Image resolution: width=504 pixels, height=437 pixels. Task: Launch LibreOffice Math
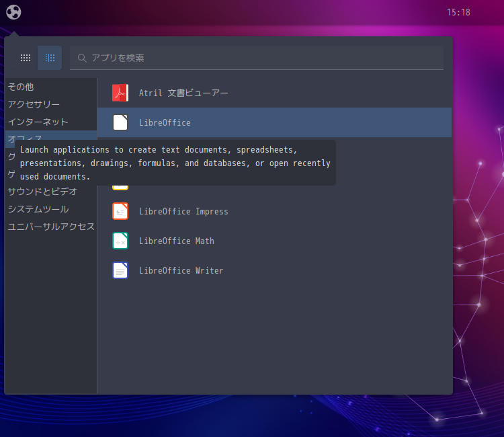[x=274, y=241]
